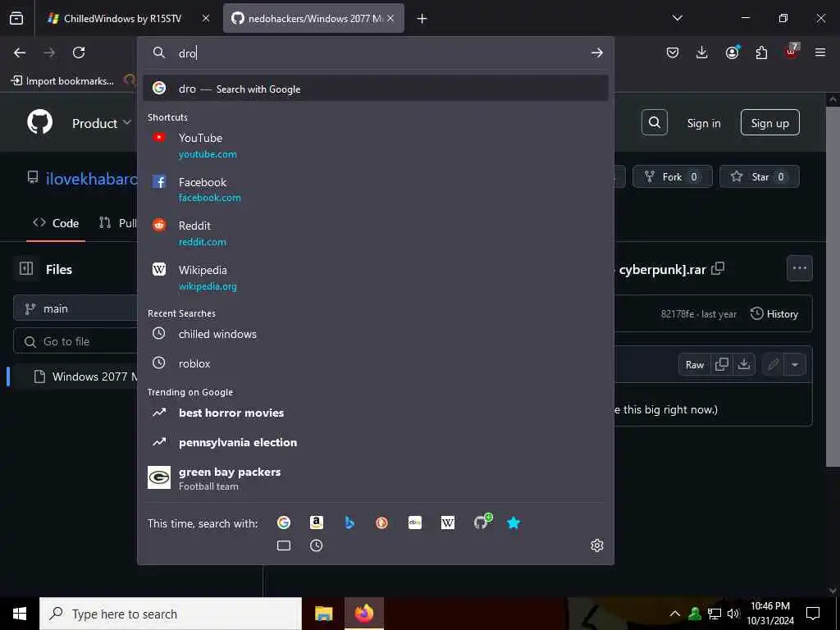This screenshot has width=840, height=630.
Task: Search this time with Amazon icon
Action: [x=317, y=523]
